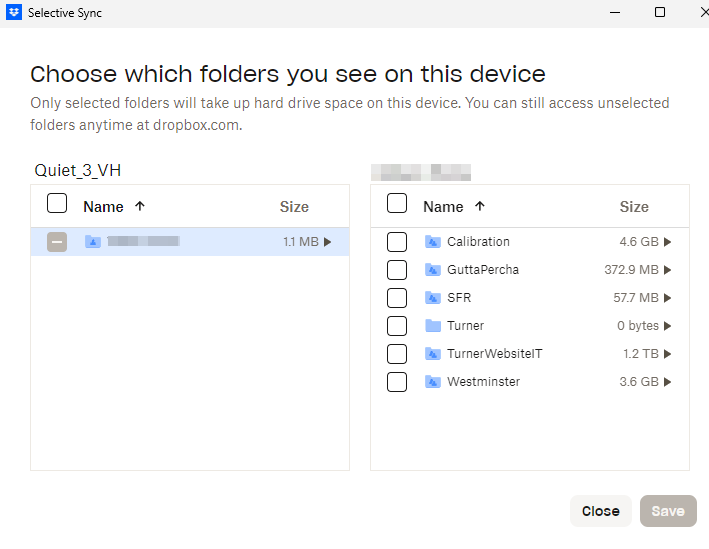This screenshot has width=709, height=549.
Task: Click the folder icon in Quiet_3_VH list
Action: (92, 242)
